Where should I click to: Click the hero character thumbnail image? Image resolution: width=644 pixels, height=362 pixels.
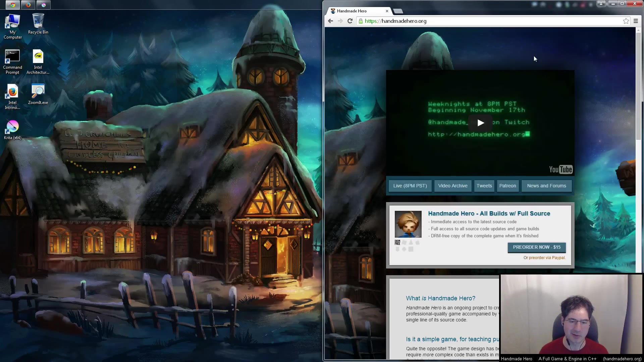(x=408, y=224)
